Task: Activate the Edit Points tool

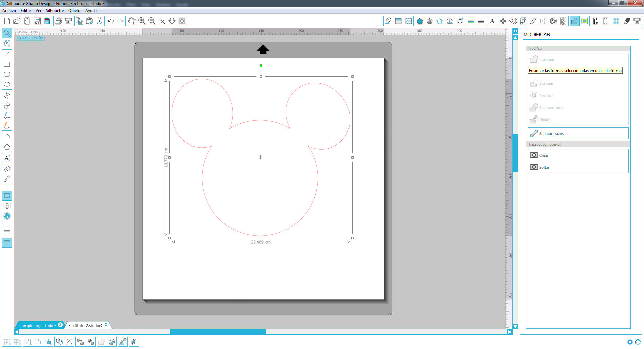Action: pos(7,44)
